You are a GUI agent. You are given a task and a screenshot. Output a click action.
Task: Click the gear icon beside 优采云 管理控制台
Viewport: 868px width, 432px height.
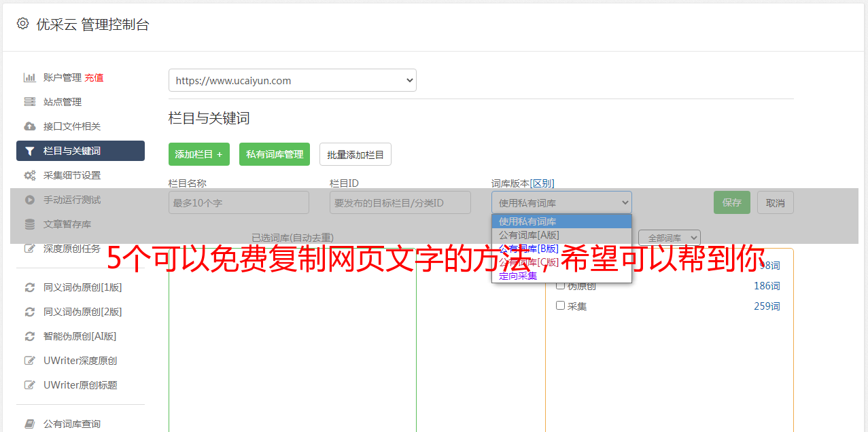point(22,24)
